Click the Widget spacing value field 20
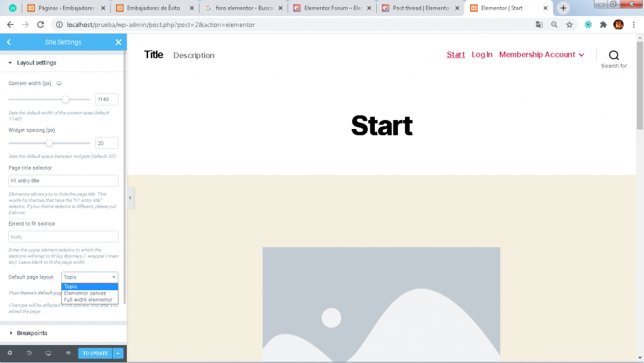 107,143
